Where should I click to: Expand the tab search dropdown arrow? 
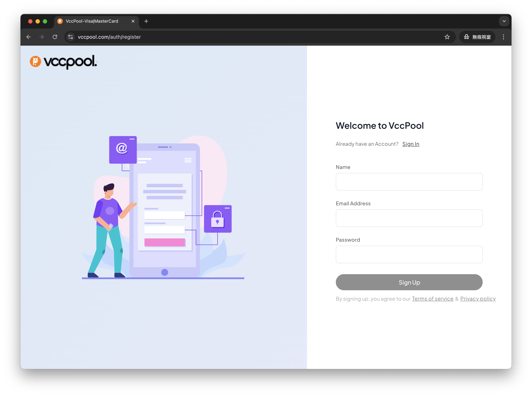pyautogui.click(x=504, y=21)
